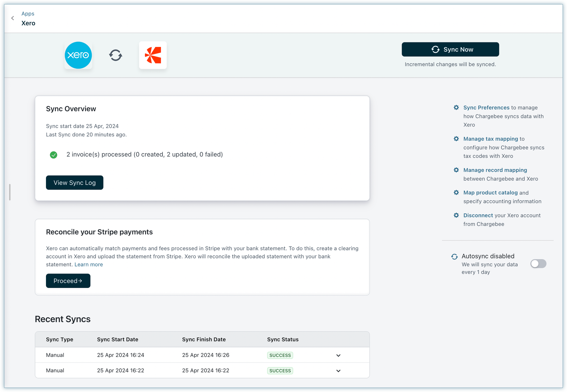Click the green success checkmark icon
Viewport: 567px width, 392px height.
[54, 155]
